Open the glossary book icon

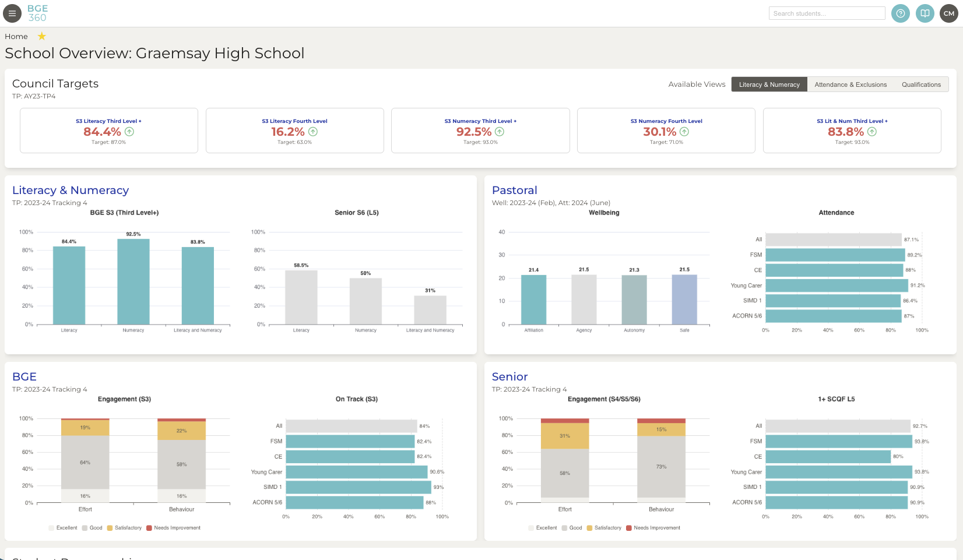click(925, 13)
